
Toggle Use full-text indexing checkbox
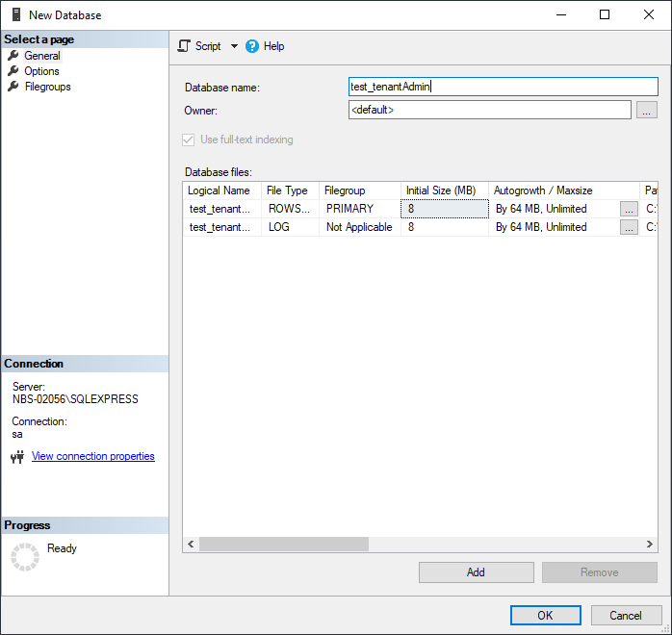188,140
